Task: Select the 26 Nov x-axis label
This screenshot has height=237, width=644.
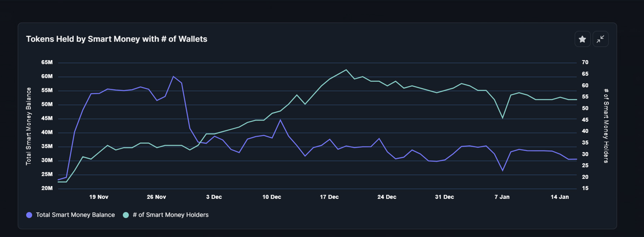Action: [x=156, y=197]
